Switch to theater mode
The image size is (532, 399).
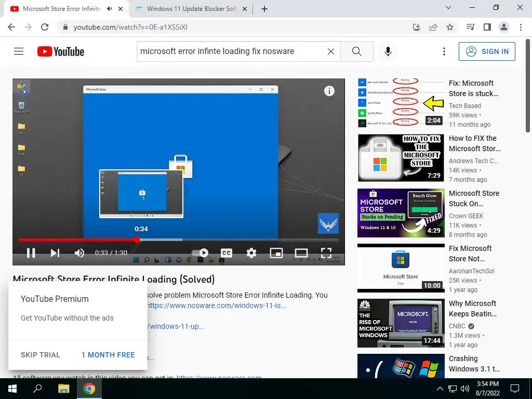pos(301,253)
